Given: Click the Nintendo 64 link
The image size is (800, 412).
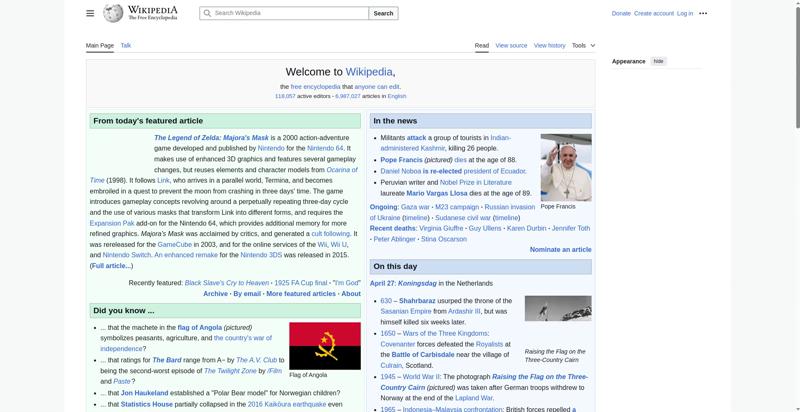Looking at the screenshot, I should point(325,148).
